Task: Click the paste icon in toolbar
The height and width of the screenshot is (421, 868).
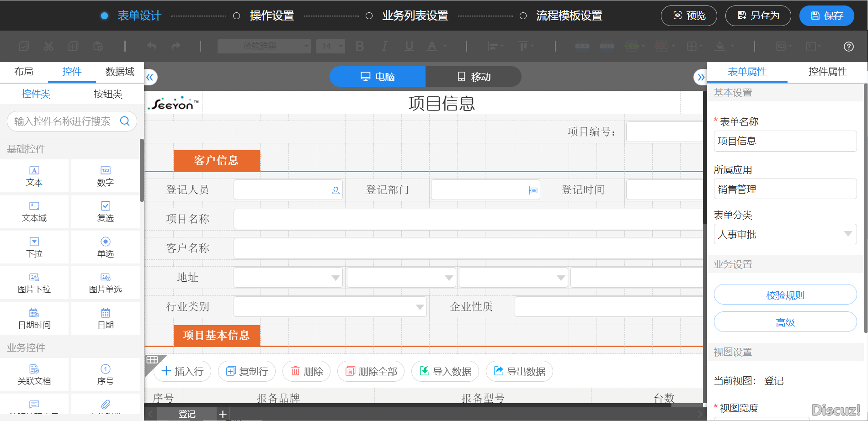Action: pyautogui.click(x=98, y=46)
